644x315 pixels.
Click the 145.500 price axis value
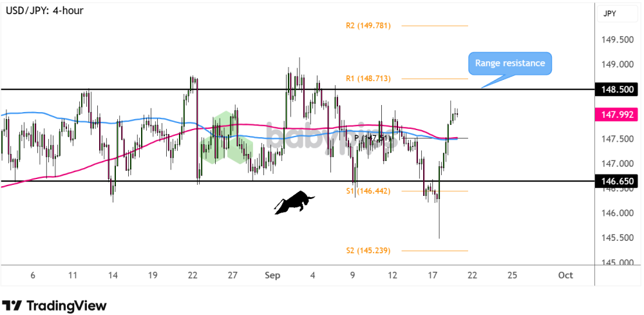pyautogui.click(x=618, y=238)
